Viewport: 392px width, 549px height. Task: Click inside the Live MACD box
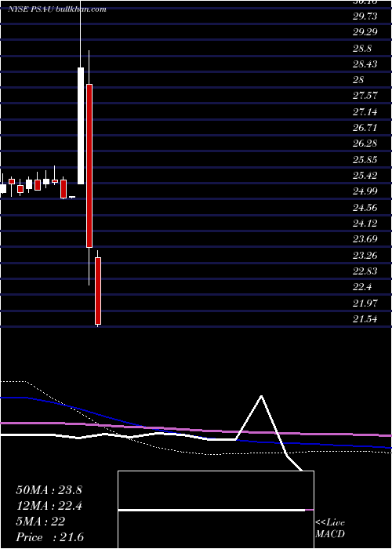tap(216, 510)
